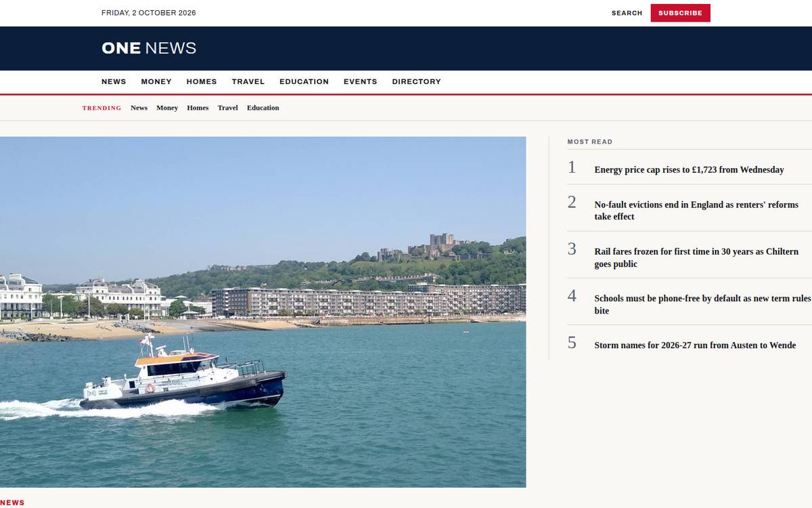812x508 pixels.
Task: Open Search in the top bar
Action: [x=627, y=13]
